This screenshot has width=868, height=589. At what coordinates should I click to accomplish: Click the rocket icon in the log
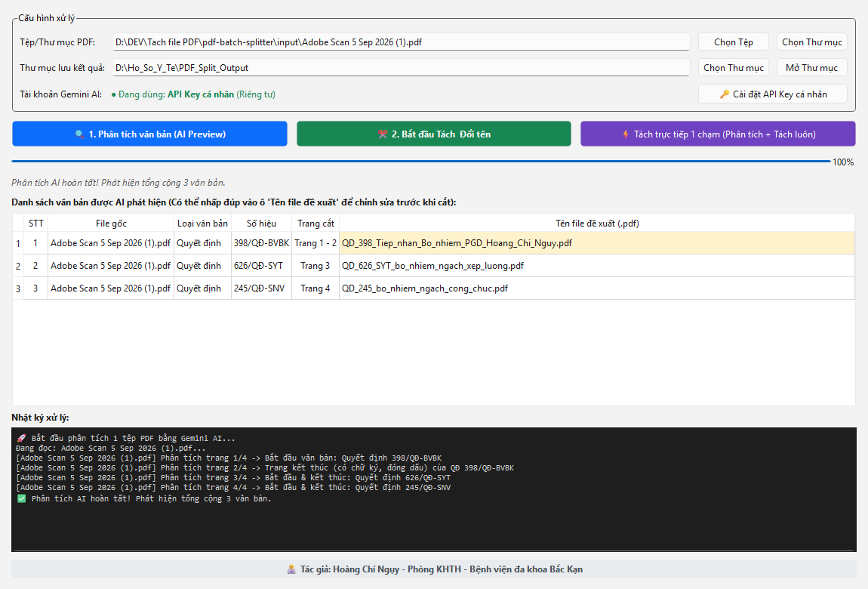[22, 438]
